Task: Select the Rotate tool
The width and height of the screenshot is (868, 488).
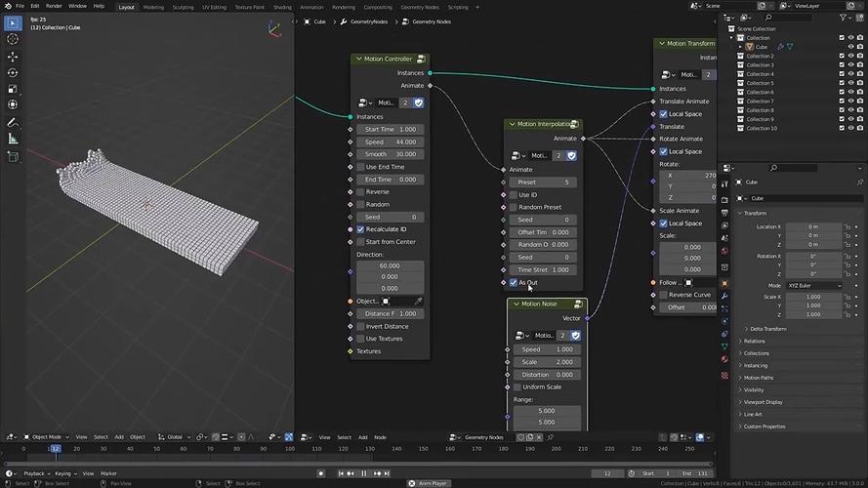Action: click(x=13, y=73)
